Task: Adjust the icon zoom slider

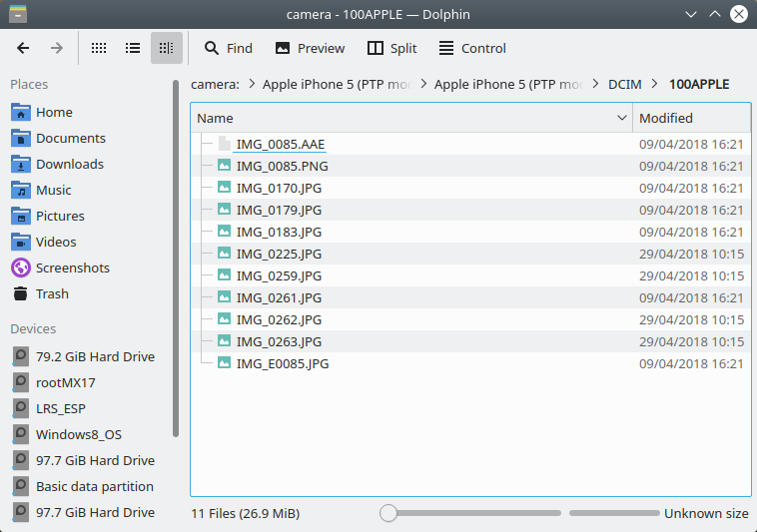Action: click(x=388, y=513)
